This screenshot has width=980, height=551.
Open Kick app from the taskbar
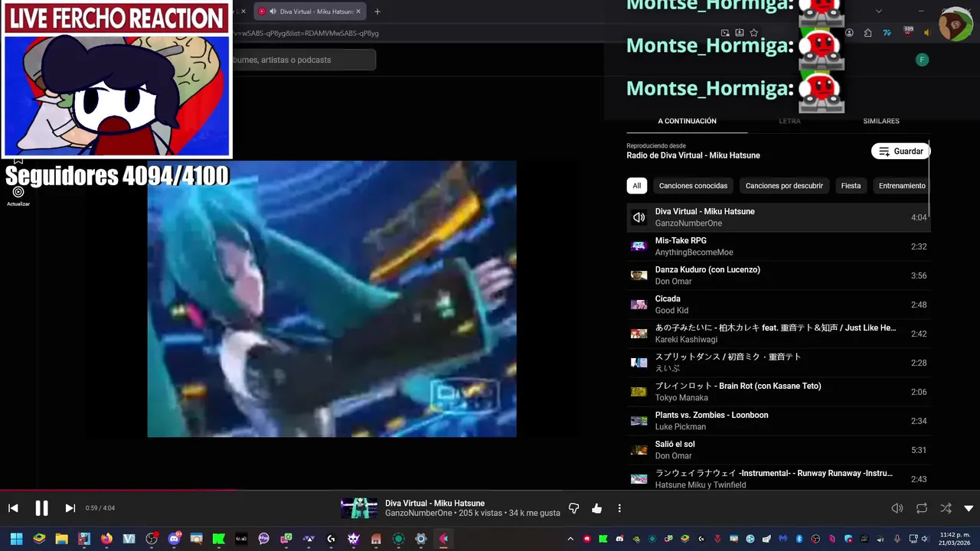click(x=219, y=539)
